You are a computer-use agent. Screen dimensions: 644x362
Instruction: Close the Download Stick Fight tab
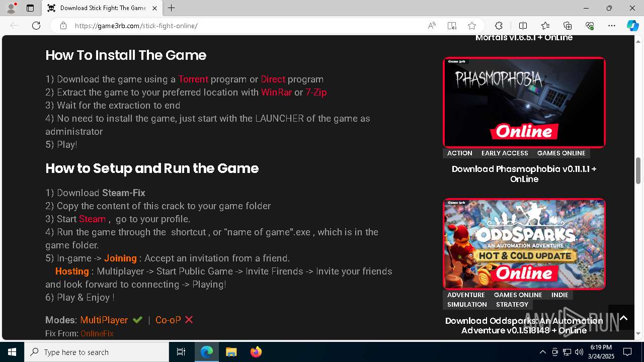click(x=154, y=8)
